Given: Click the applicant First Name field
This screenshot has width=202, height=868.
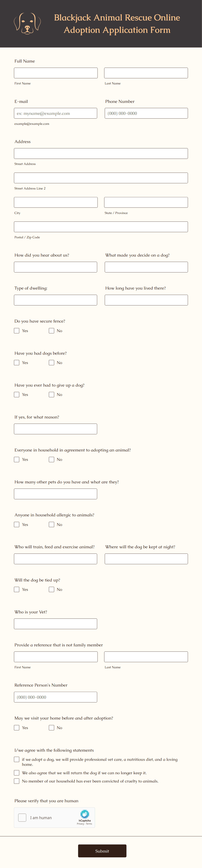Looking at the screenshot, I should coord(56,73).
